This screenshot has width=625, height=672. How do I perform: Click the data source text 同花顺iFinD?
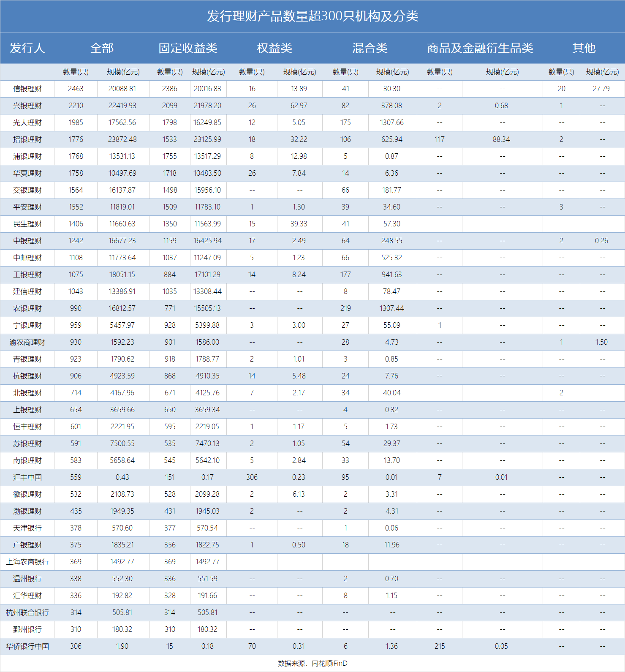click(329, 663)
